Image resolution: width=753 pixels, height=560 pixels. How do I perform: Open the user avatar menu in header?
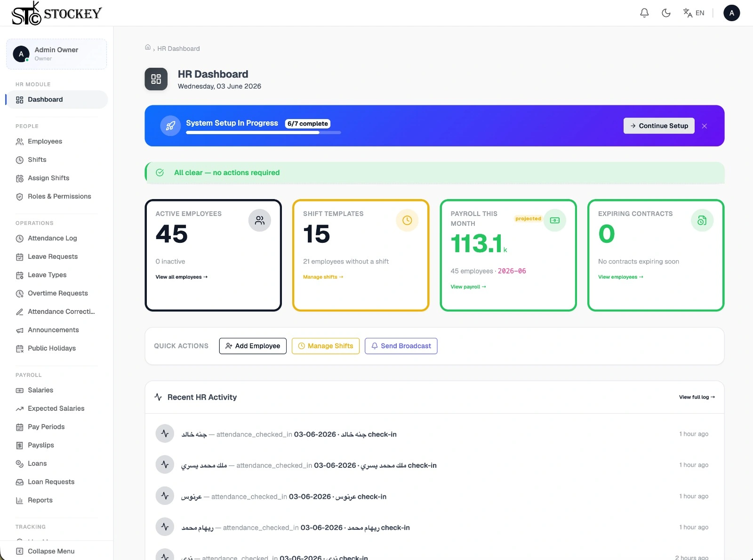point(731,13)
